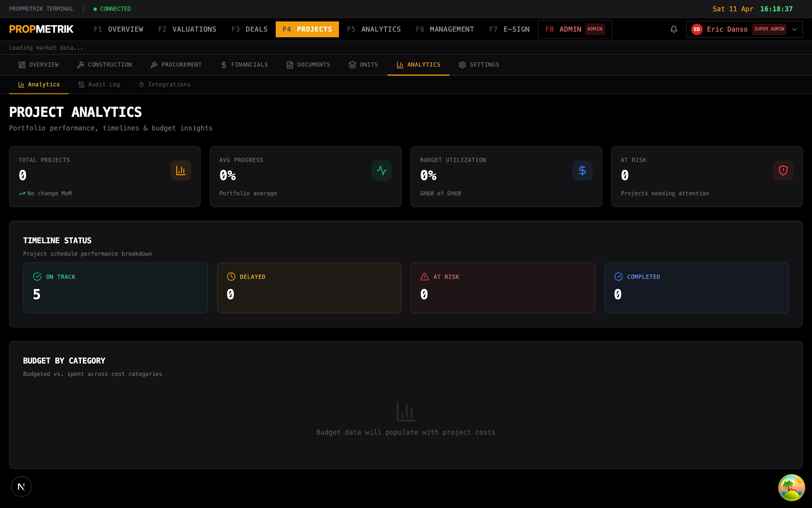Open F2 Valuations
The height and width of the screenshot is (508, 812).
pyautogui.click(x=187, y=29)
